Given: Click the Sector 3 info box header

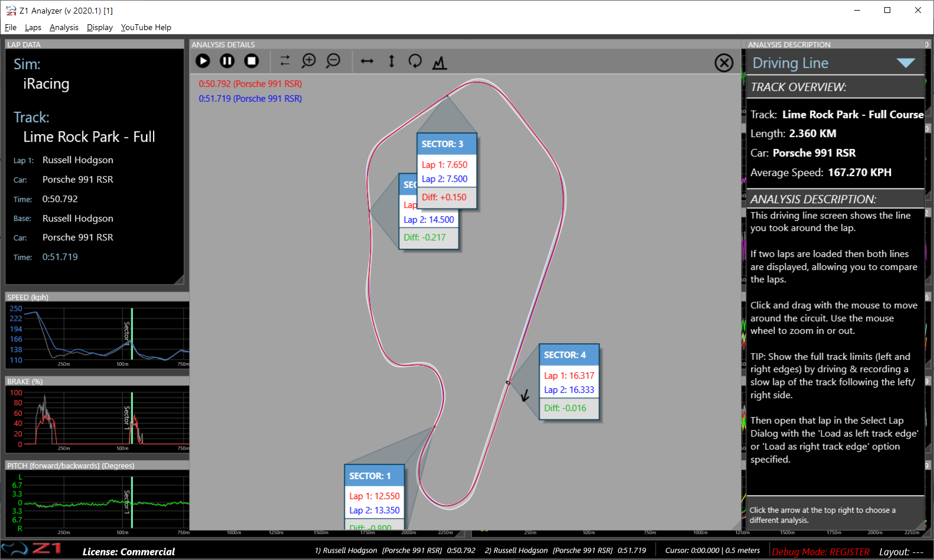Looking at the screenshot, I should [447, 144].
